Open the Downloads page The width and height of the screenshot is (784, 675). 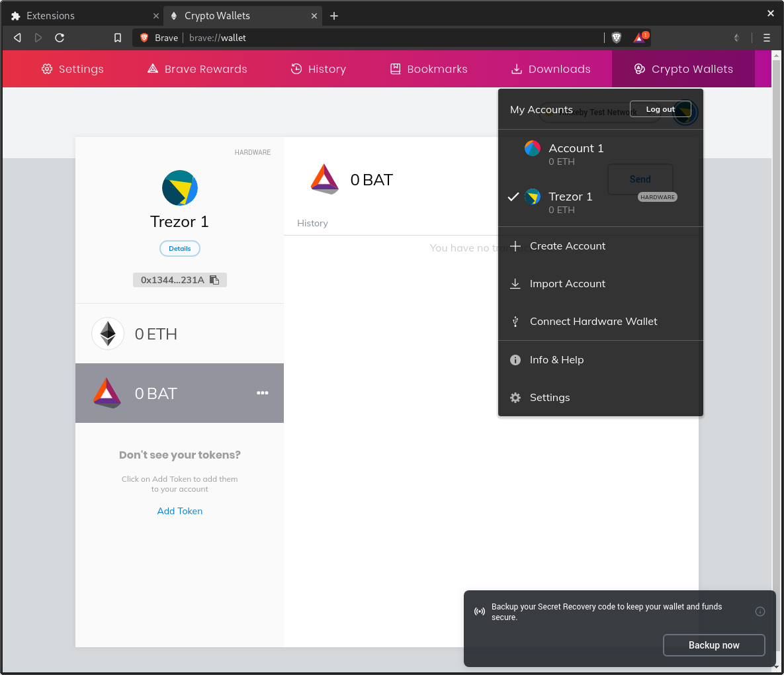point(551,69)
